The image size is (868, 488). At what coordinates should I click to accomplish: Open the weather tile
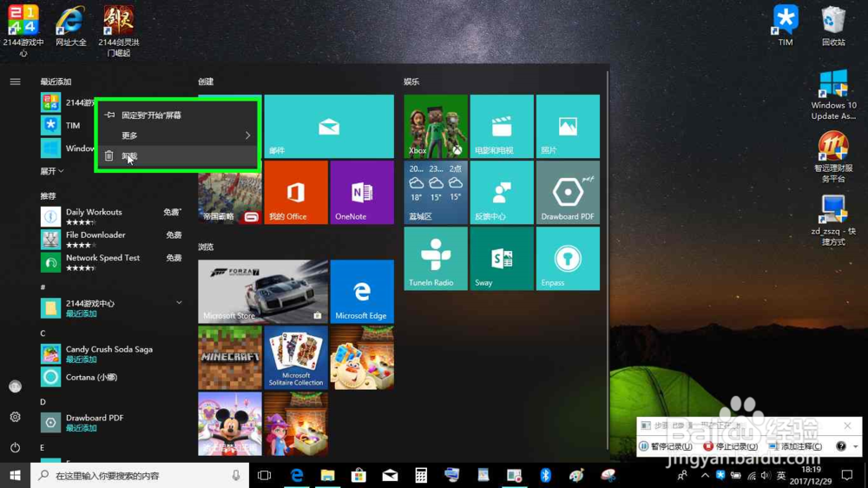point(436,192)
